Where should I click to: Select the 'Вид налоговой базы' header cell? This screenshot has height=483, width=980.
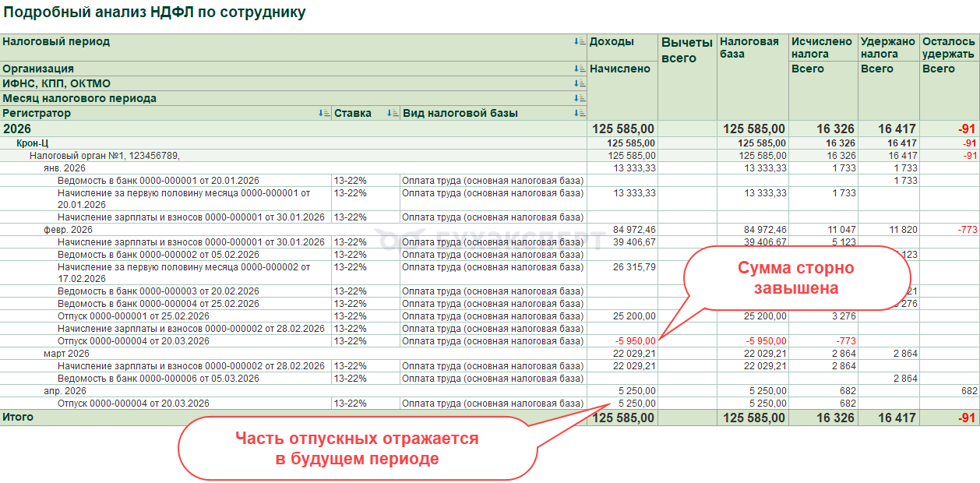click(494, 113)
